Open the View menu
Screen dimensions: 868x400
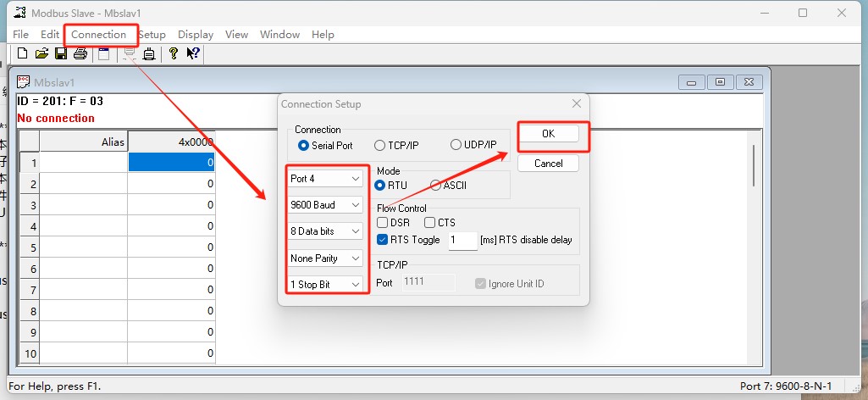click(236, 35)
